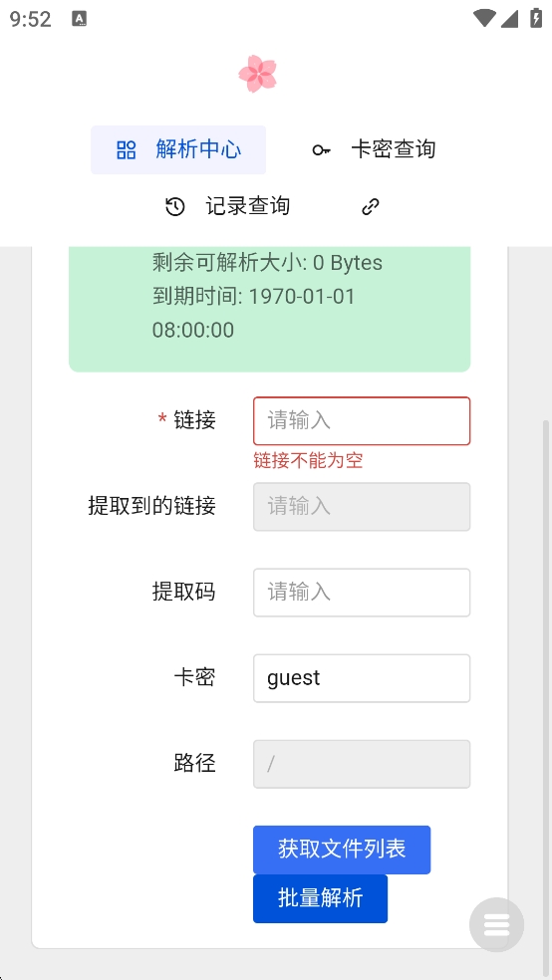Screen dimensions: 552x980
Task: Select the 提取码 text field
Action: click(x=362, y=593)
